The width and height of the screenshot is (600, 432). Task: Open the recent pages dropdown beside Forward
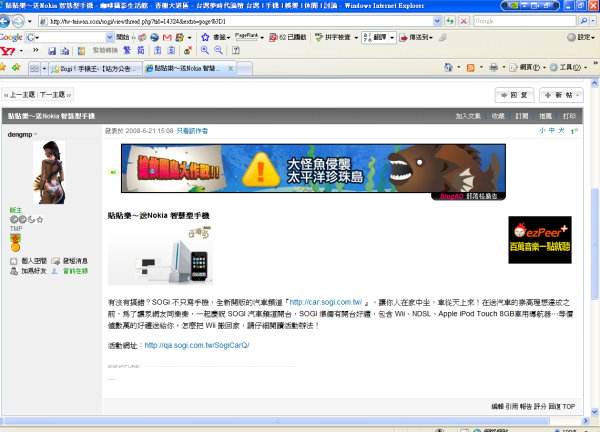29,21
